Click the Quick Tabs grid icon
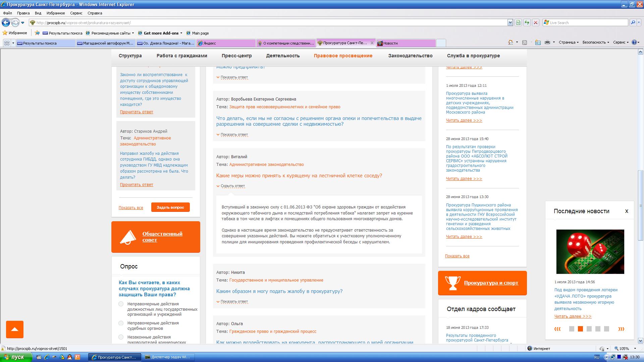Image resolution: width=644 pixels, height=362 pixels. point(7,43)
